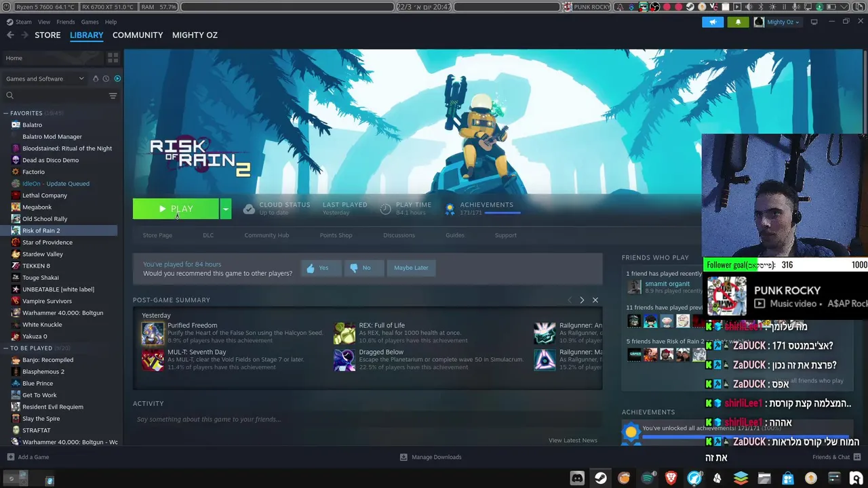
Task: Click the green PLAY button
Action: [176, 209]
